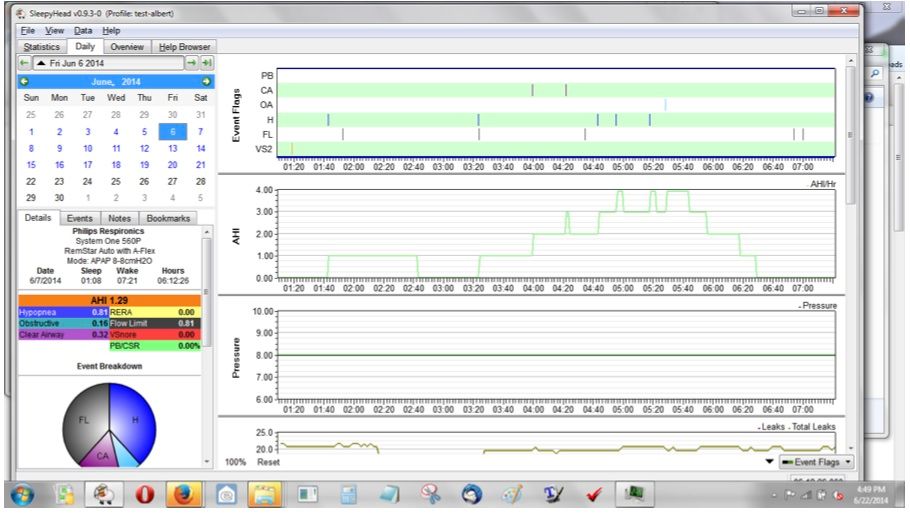Select the Details tab
The width and height of the screenshot is (910, 514).
tap(38, 218)
